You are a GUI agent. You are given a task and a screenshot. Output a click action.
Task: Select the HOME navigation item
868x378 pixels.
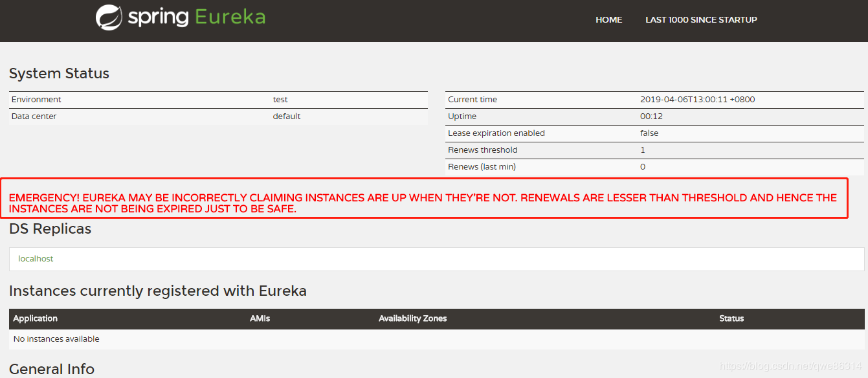tap(608, 20)
